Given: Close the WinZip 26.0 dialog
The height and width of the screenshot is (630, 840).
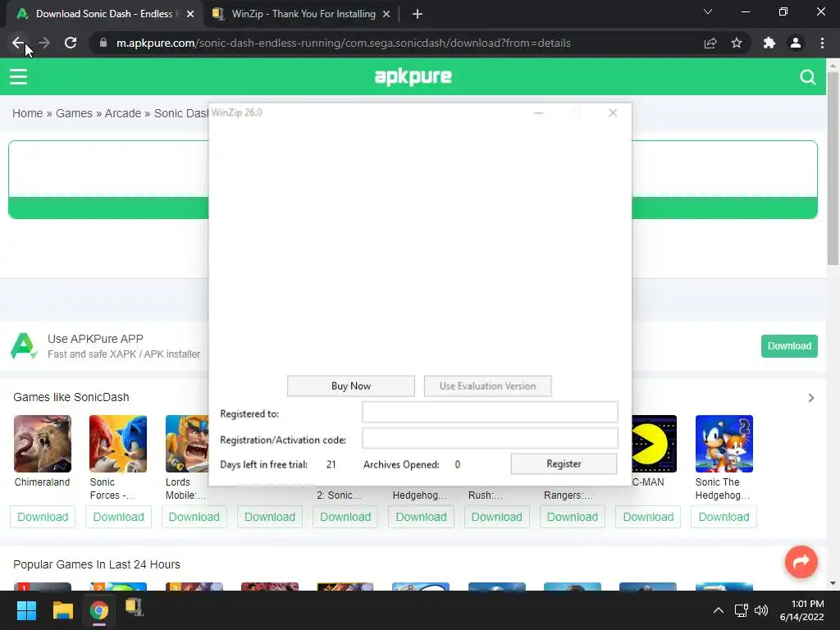Looking at the screenshot, I should [x=613, y=112].
